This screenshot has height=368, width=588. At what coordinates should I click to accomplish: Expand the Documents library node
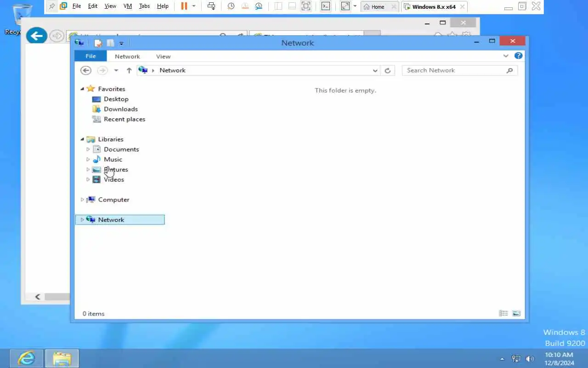[x=88, y=149]
